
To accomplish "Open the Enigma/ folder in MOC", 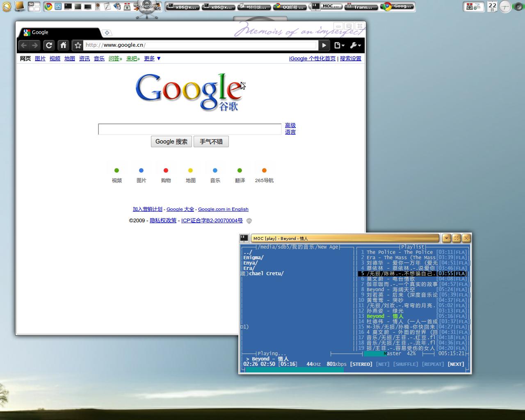I will click(253, 258).
